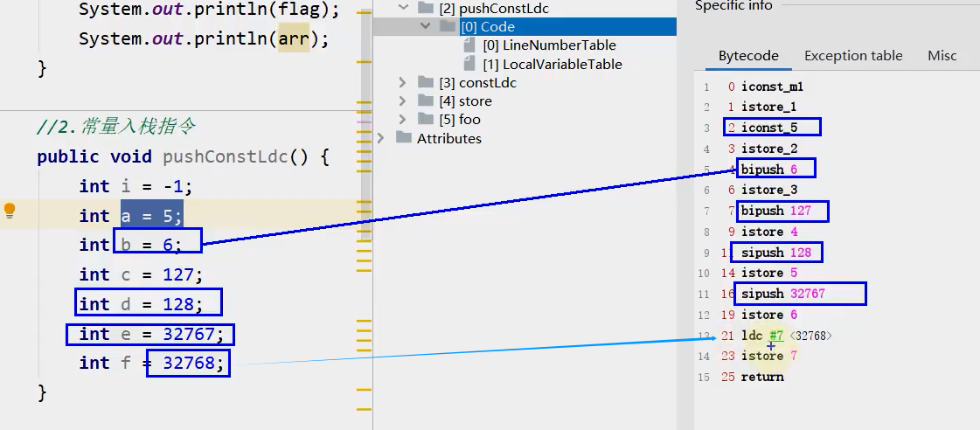The image size is (980, 430).
Task: Follow the #7 constant pool link
Action: click(x=776, y=336)
